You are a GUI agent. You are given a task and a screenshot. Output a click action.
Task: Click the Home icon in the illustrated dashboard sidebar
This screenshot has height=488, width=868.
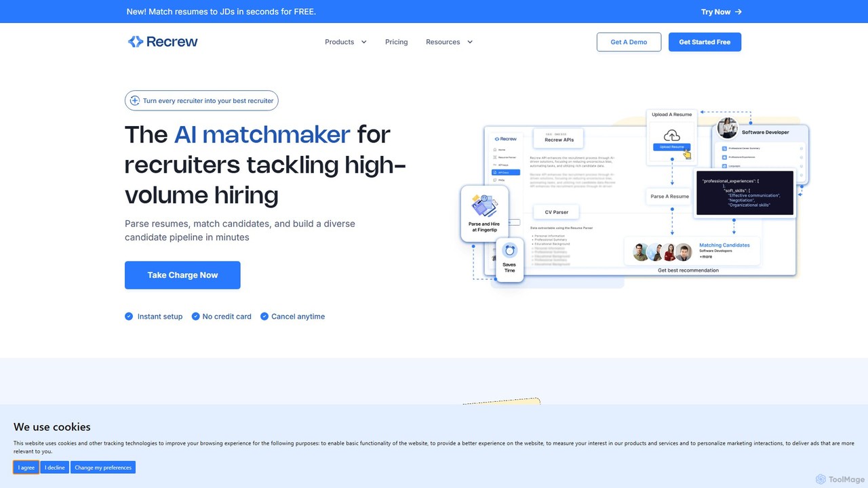click(x=495, y=149)
